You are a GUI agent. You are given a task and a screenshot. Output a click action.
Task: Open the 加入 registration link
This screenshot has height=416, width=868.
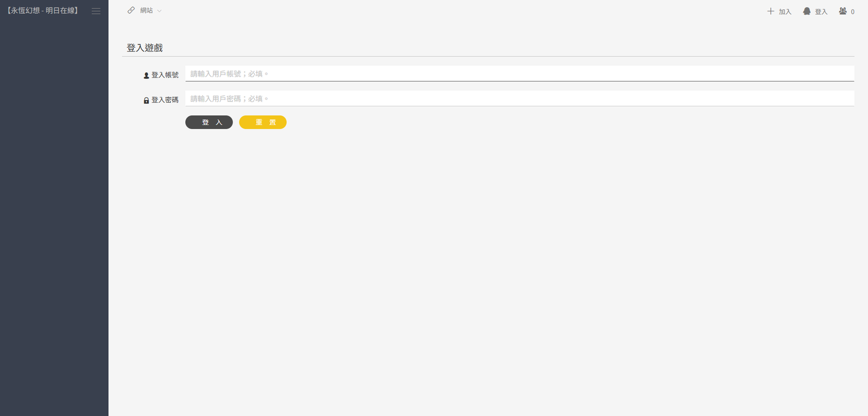[785, 12]
